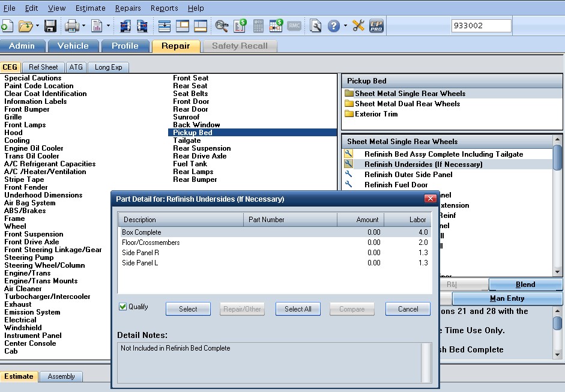Open the wrench and screwdriver tools icon
The height and width of the screenshot is (392, 565).
pos(358,26)
